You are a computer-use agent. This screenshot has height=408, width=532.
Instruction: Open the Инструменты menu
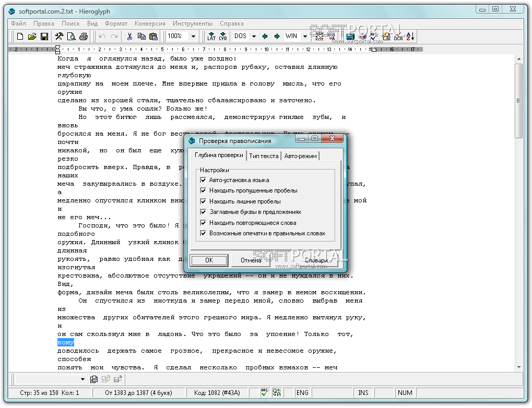(x=192, y=23)
